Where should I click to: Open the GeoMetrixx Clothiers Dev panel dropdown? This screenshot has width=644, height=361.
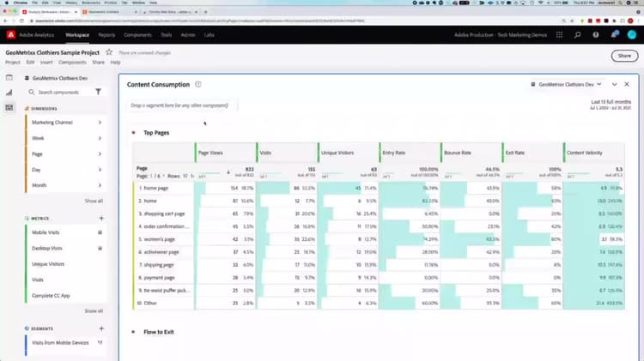(567, 85)
